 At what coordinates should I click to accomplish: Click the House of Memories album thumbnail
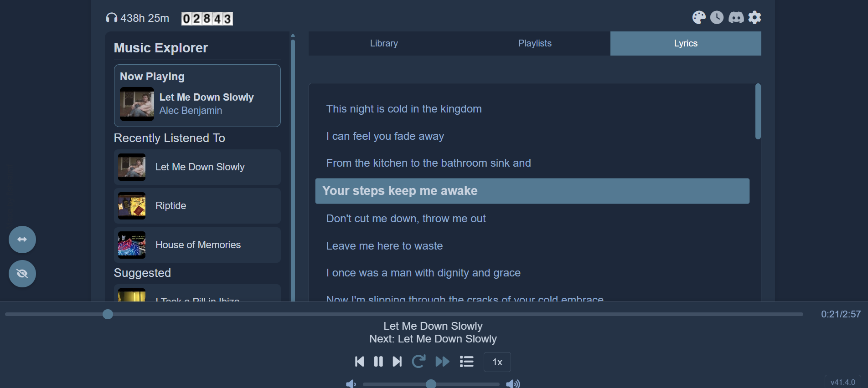(132, 245)
